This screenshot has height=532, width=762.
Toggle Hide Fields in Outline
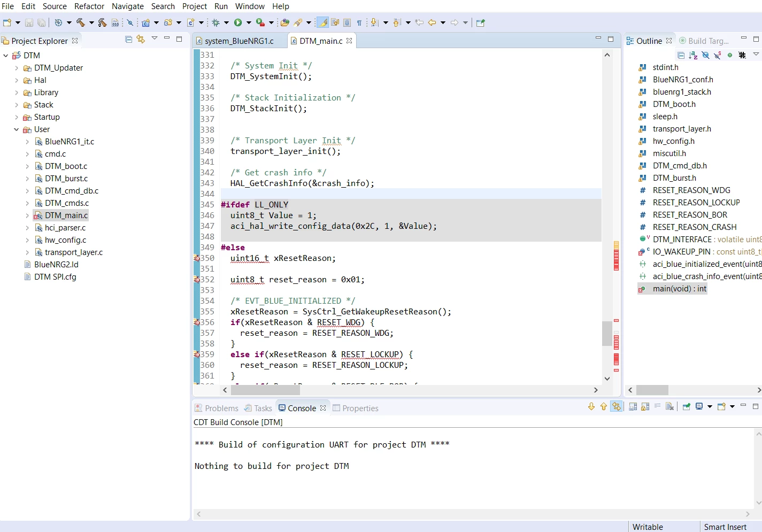tap(705, 55)
